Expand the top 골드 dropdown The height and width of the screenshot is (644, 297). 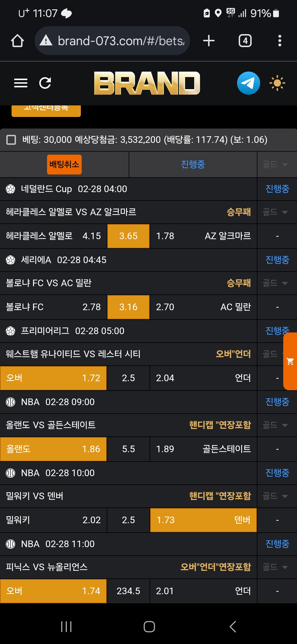276,165
